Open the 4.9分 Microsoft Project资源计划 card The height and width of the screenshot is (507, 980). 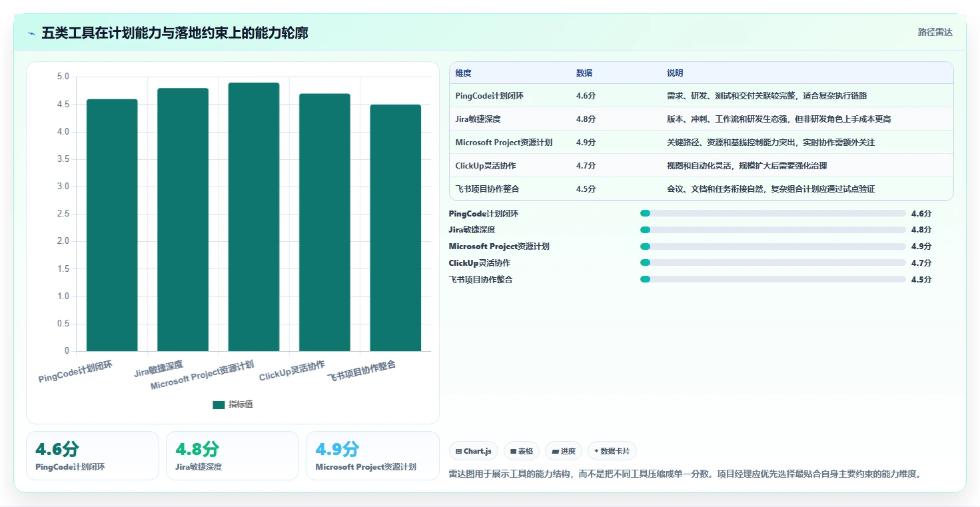(372, 456)
